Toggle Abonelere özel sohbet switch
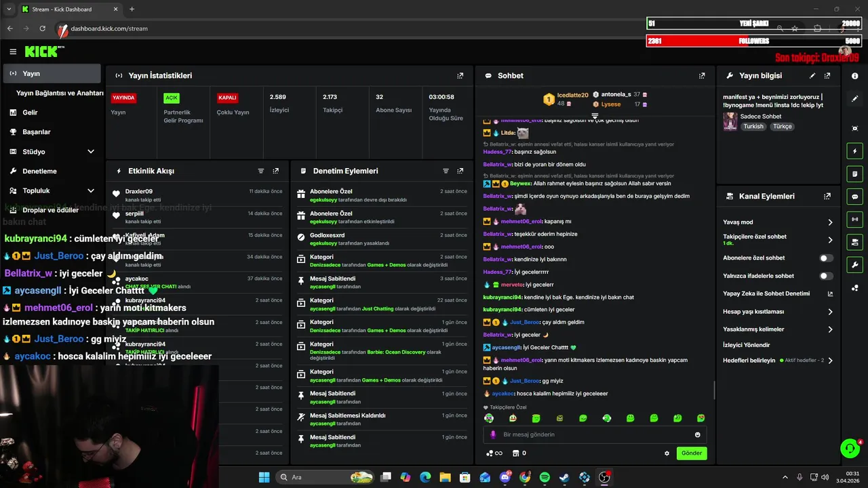 coord(826,258)
